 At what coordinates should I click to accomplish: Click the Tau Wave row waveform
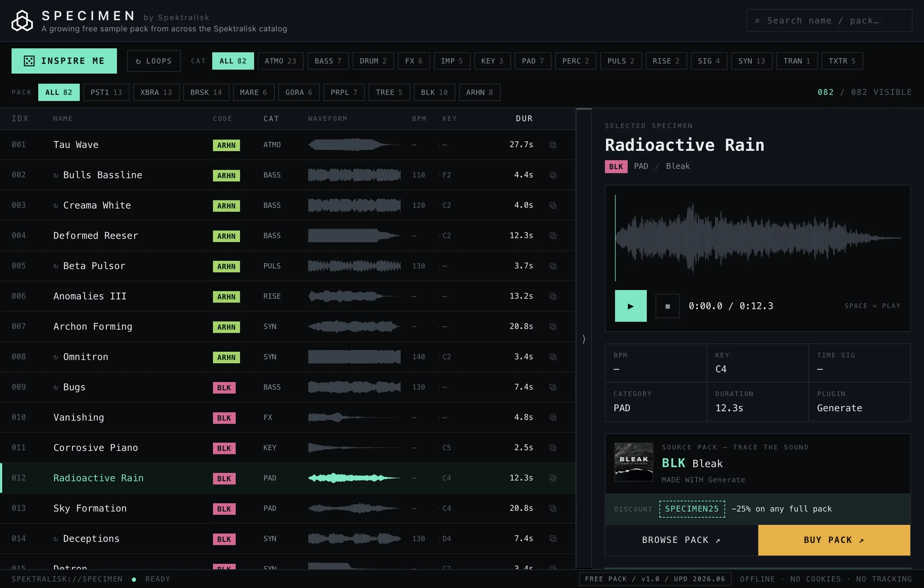(x=354, y=145)
